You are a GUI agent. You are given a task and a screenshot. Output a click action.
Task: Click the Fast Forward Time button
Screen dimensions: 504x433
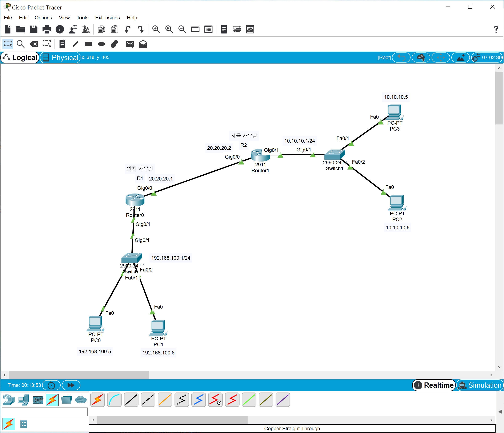click(x=71, y=385)
